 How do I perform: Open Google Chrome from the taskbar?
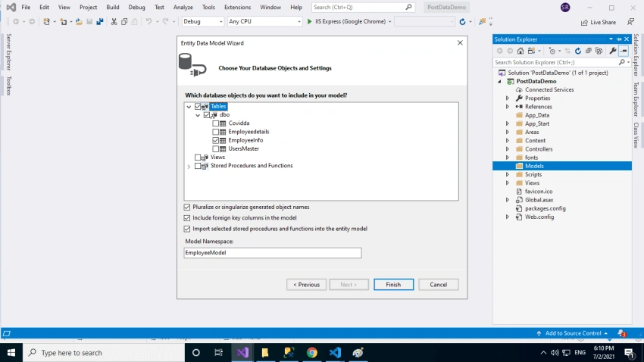point(312,353)
